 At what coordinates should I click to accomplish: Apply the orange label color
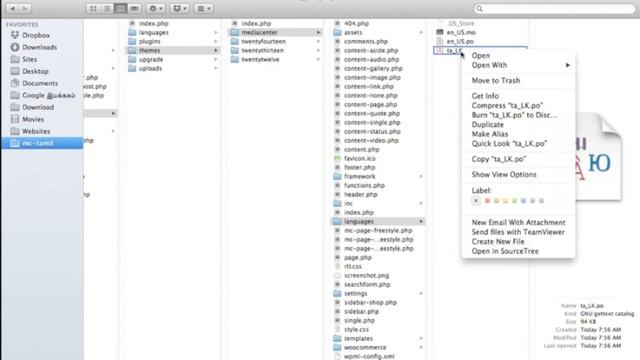tap(496, 201)
